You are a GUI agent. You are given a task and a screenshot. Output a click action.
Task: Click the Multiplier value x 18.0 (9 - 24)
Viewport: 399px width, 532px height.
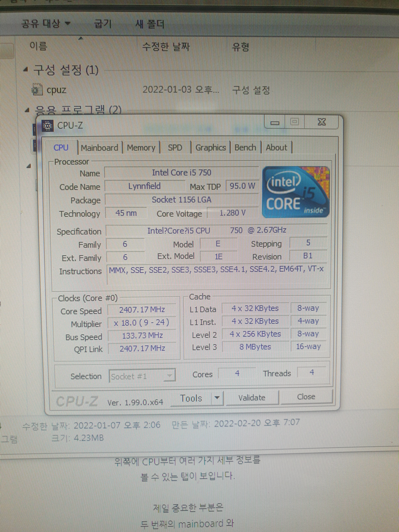pos(141,323)
